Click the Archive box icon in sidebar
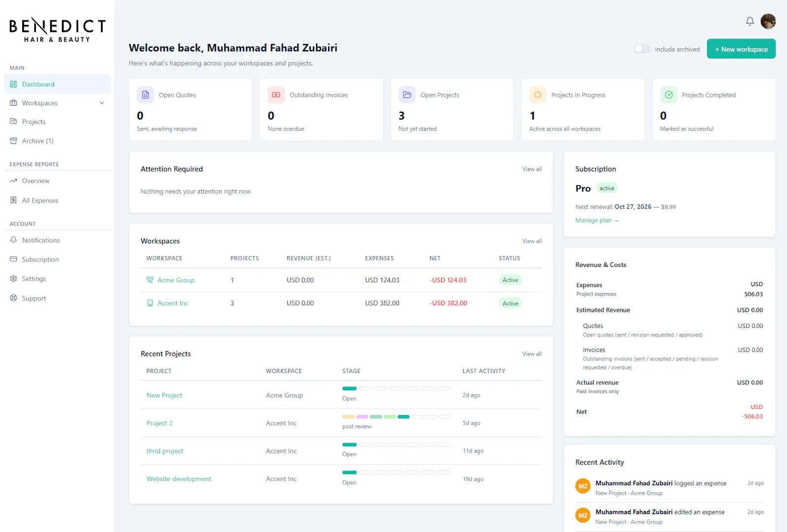Viewport: 787px width, 532px height. 13,141
